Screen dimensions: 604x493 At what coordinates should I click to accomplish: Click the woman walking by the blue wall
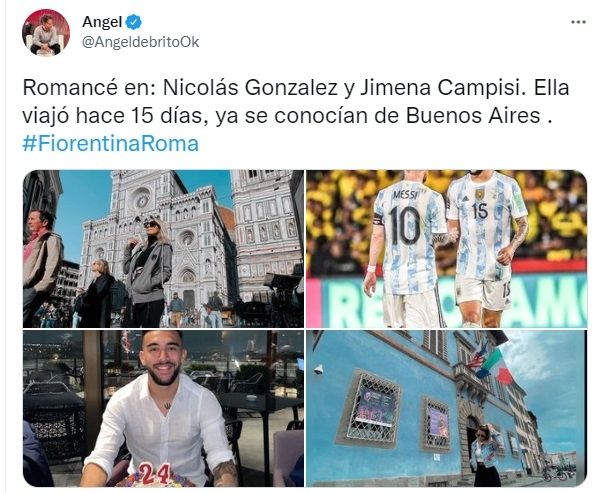[x=485, y=455]
